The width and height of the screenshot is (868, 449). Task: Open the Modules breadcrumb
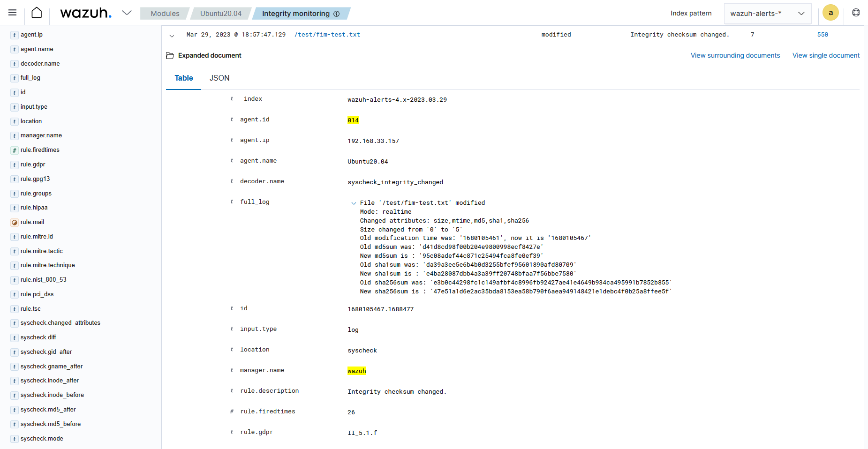(165, 14)
